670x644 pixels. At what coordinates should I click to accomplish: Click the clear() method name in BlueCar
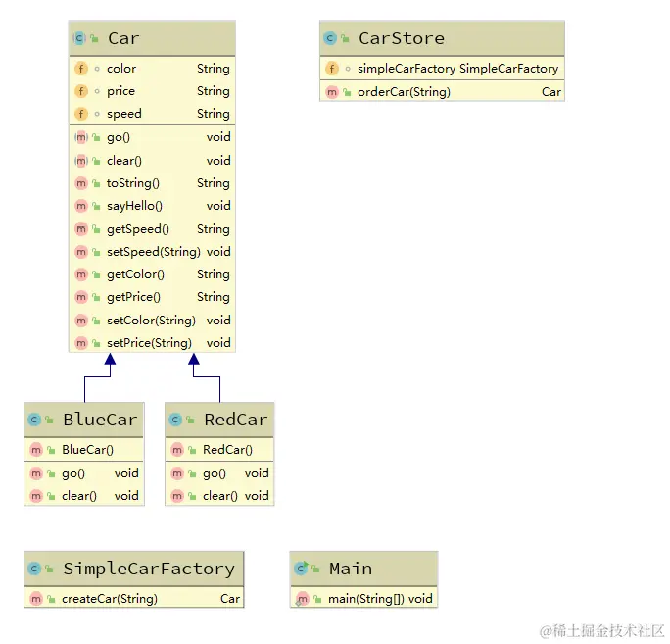click(79, 496)
